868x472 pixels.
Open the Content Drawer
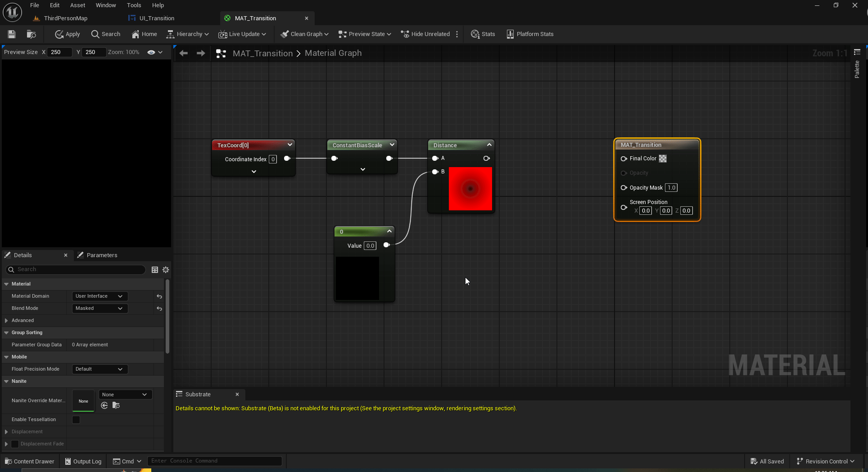tap(30, 462)
